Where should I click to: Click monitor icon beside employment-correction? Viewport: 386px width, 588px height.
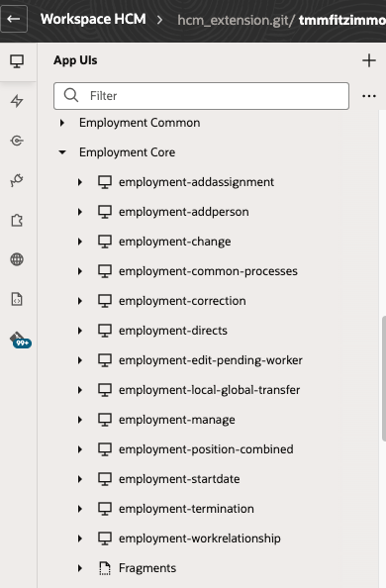[x=105, y=301]
